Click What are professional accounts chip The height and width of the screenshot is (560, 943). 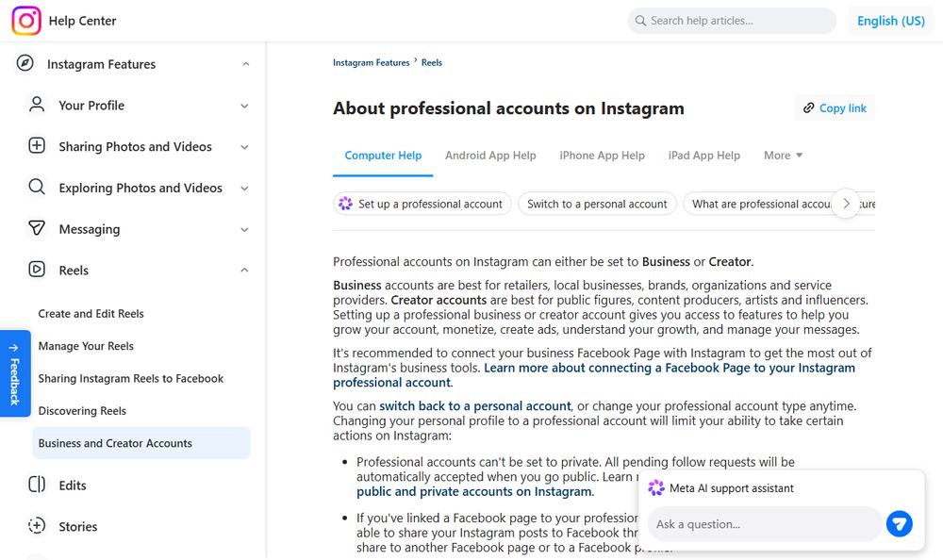761,204
